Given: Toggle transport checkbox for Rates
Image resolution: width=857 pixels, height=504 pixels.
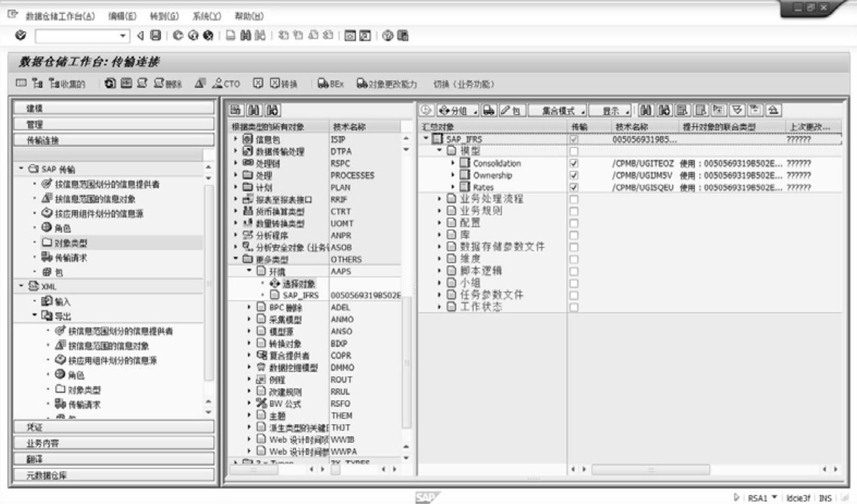Looking at the screenshot, I should click(x=574, y=187).
